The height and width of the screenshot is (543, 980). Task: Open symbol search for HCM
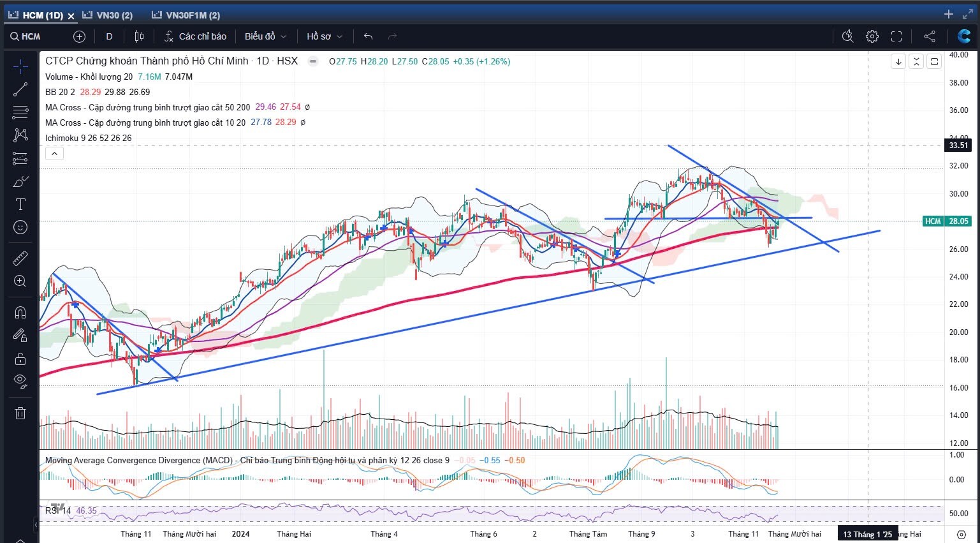point(26,36)
